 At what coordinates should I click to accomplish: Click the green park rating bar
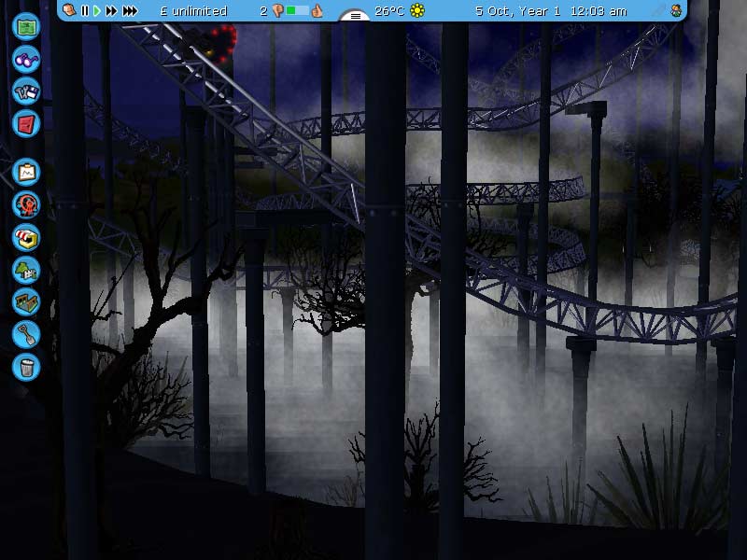[297, 10]
